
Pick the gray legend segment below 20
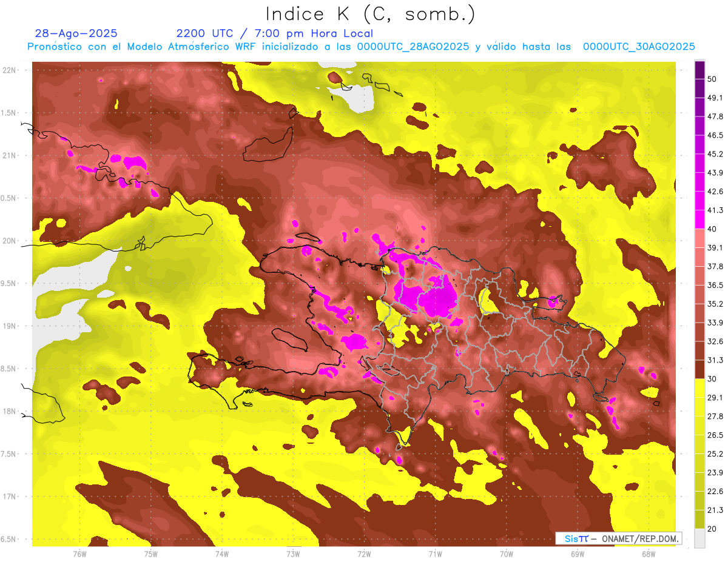[x=699, y=538]
